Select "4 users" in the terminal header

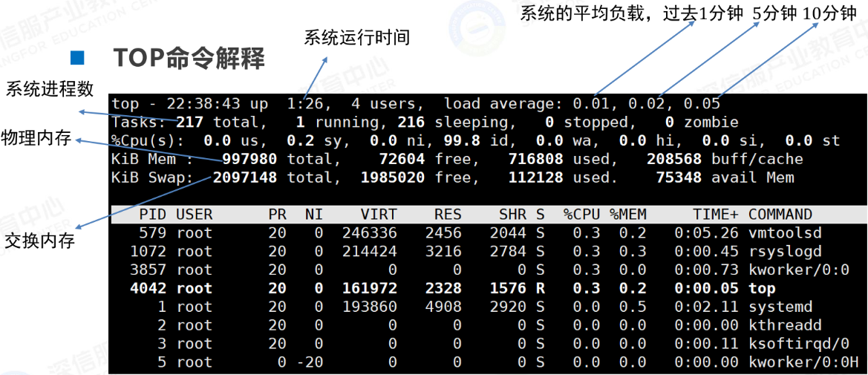click(x=383, y=104)
